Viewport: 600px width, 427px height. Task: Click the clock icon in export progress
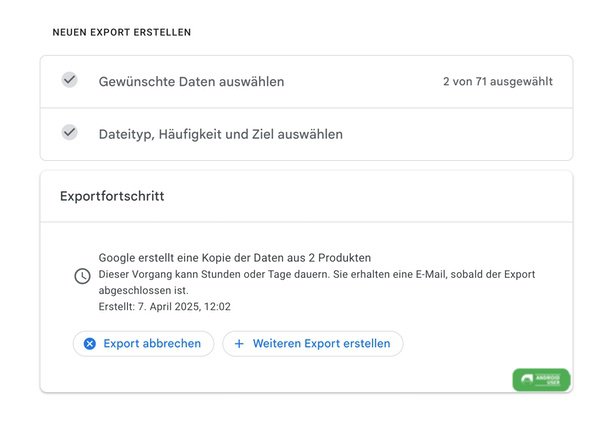(82, 276)
